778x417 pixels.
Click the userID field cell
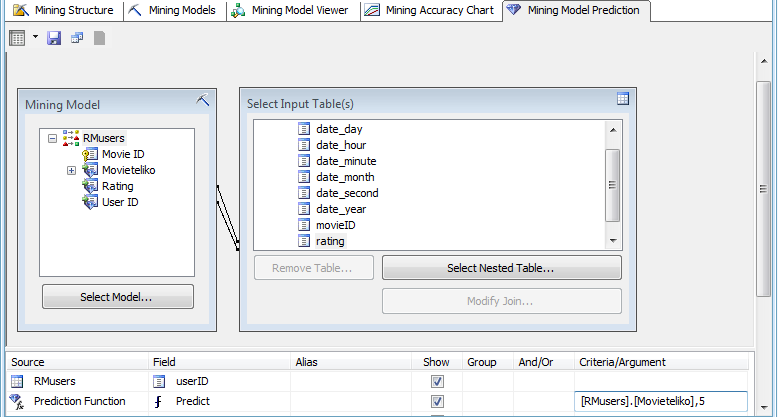219,381
